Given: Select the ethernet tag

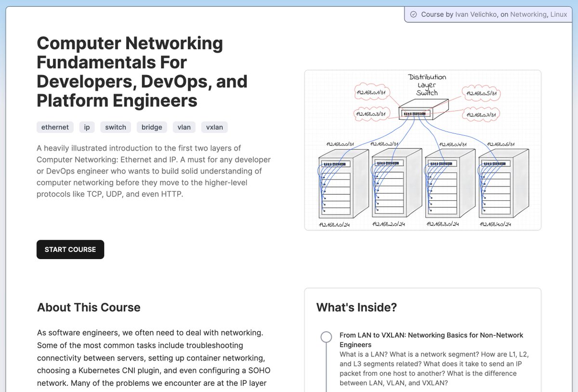Looking at the screenshot, I should (54, 127).
